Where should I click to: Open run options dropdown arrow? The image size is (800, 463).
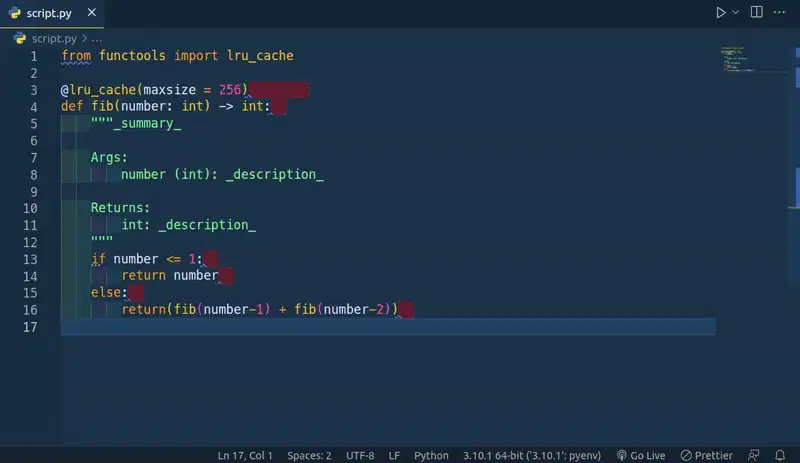click(735, 12)
